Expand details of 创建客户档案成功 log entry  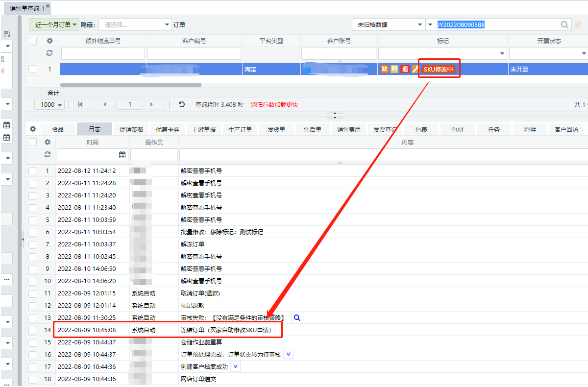(236, 366)
